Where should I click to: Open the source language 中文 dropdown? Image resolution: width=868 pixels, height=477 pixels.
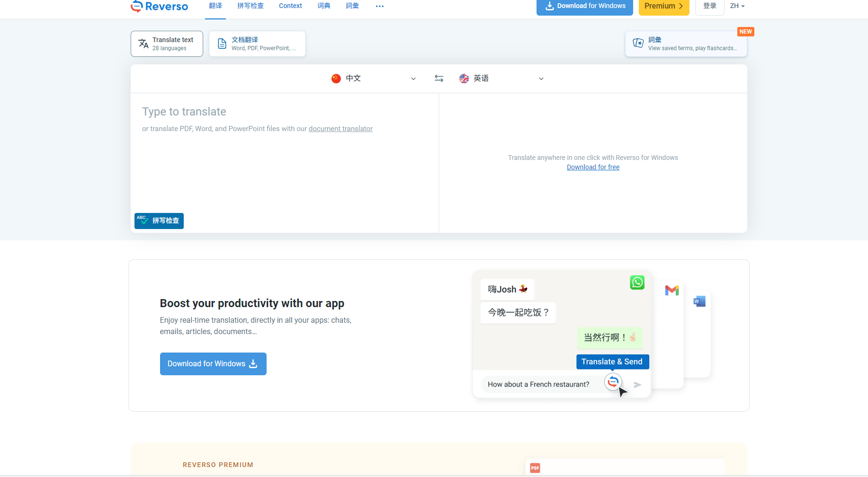374,79
